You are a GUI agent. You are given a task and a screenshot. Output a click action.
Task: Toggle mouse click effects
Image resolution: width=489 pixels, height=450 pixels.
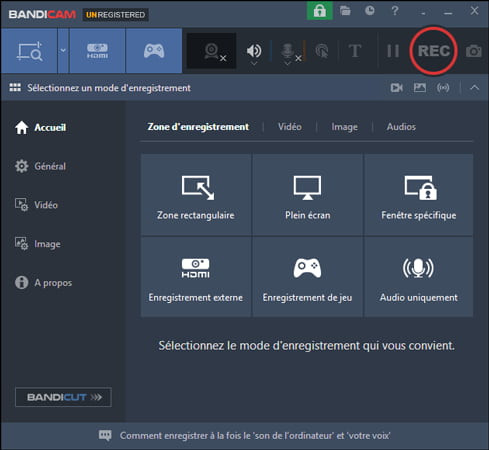[322, 51]
